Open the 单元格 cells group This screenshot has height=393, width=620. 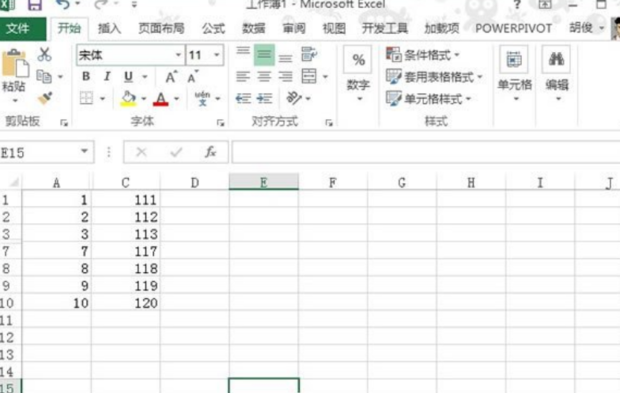[514, 73]
